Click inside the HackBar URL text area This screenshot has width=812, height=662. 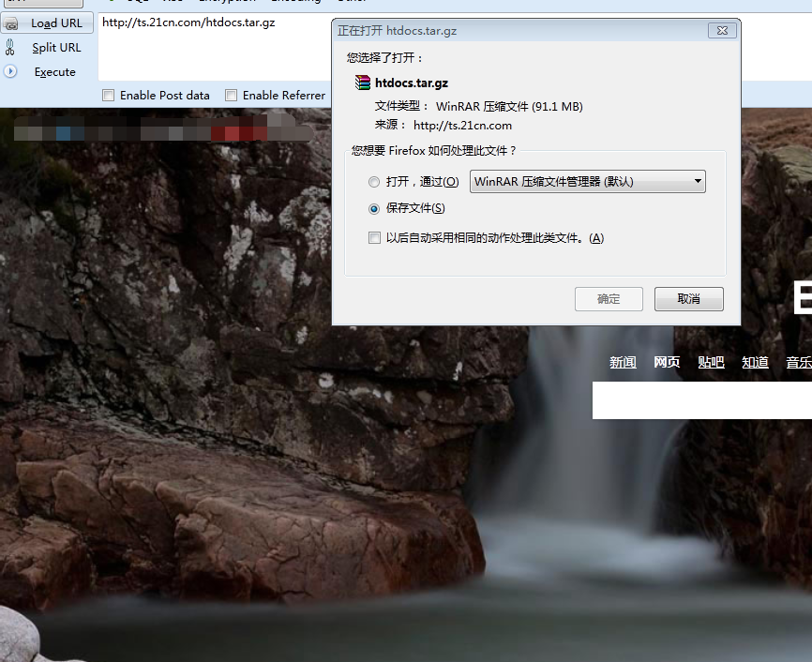click(x=215, y=47)
